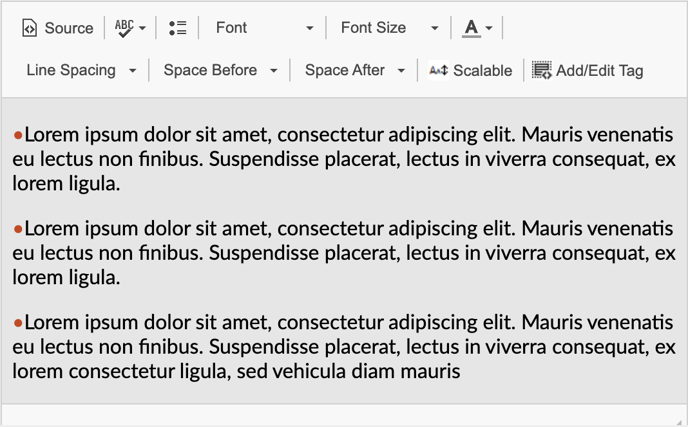Screen dimensions: 688x427
Task: Place cursor in the second paragraph text
Action: (x=344, y=253)
